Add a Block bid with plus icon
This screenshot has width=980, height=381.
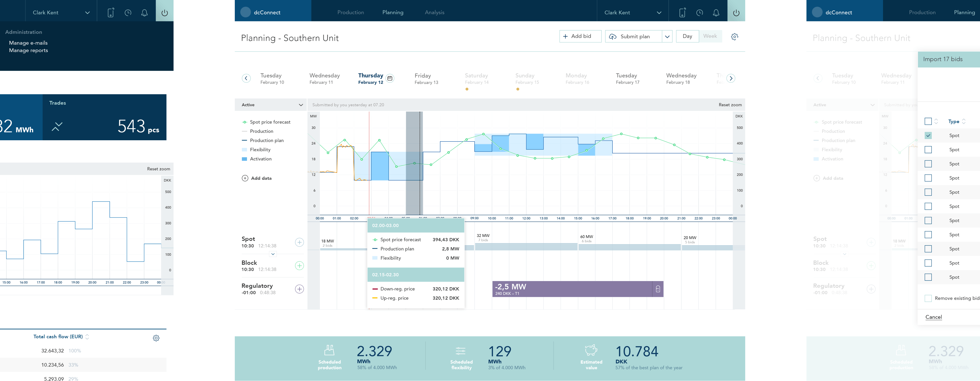coord(299,266)
